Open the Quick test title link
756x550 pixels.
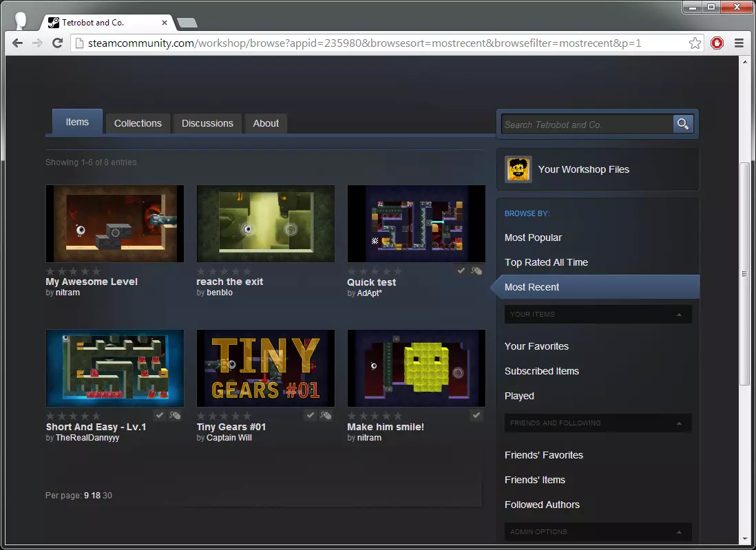[x=371, y=282]
